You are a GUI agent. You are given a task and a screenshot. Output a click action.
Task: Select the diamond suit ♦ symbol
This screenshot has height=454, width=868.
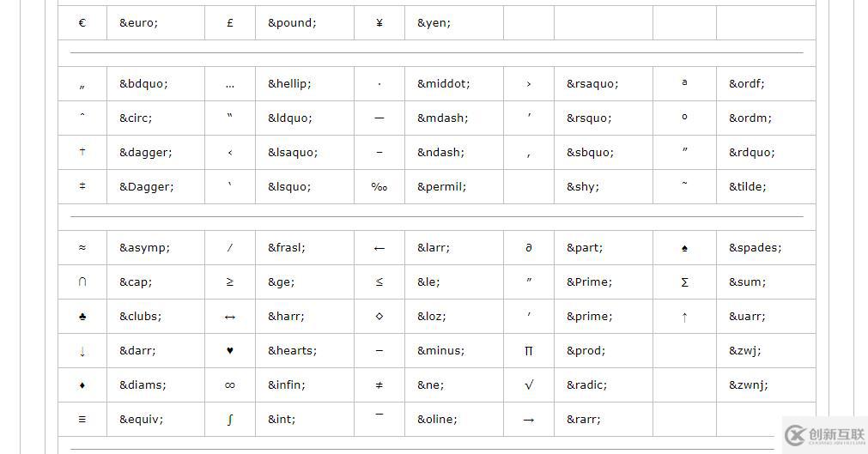click(82, 385)
